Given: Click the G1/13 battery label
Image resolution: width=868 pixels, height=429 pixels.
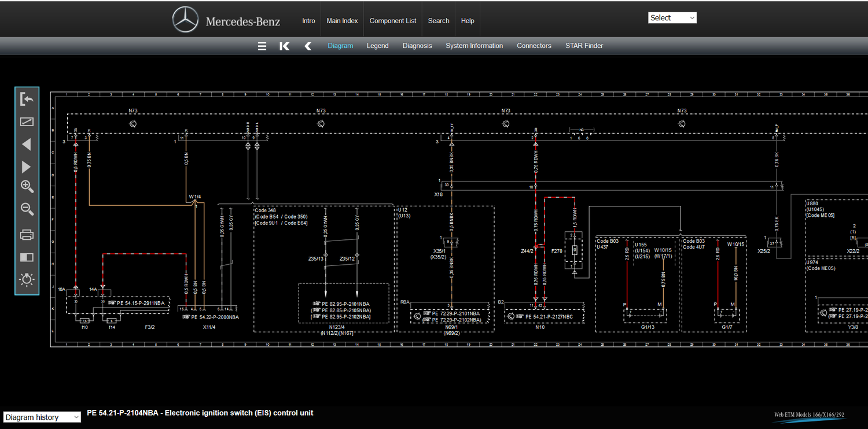Looking at the screenshot, I should click(648, 327).
